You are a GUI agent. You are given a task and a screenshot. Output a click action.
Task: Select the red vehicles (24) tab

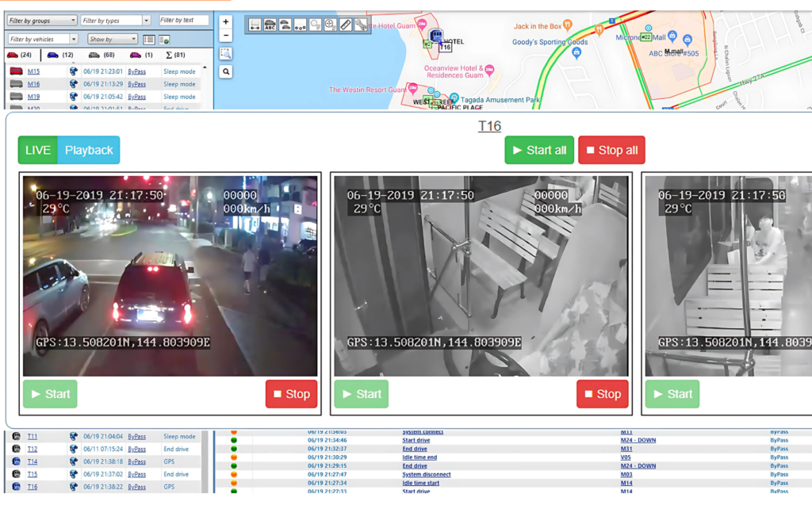(19, 55)
